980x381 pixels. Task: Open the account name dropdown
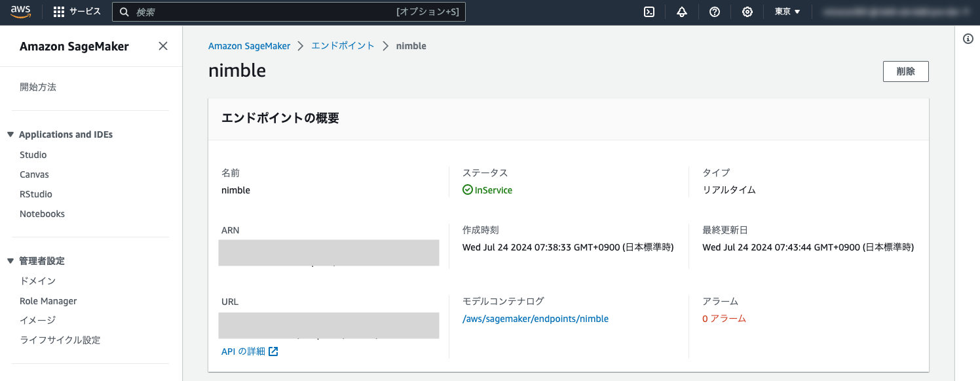[895, 11]
